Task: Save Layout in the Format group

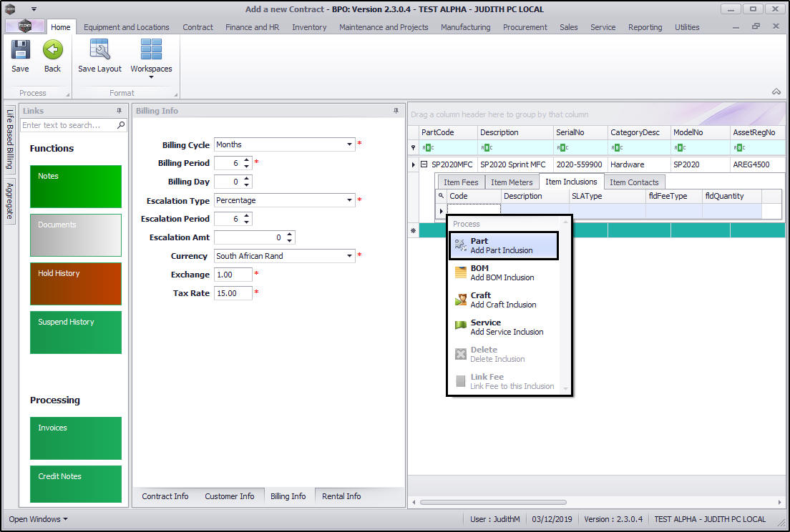Action: (x=99, y=56)
